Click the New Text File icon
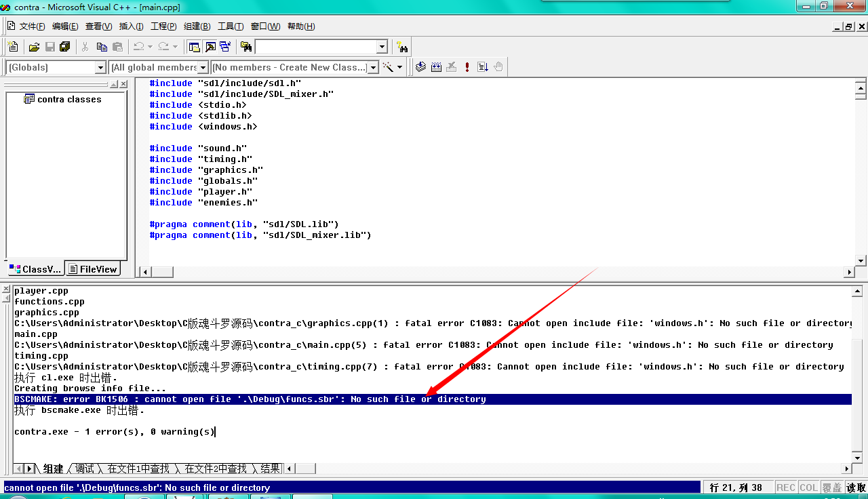This screenshot has width=868, height=499. coord(12,47)
